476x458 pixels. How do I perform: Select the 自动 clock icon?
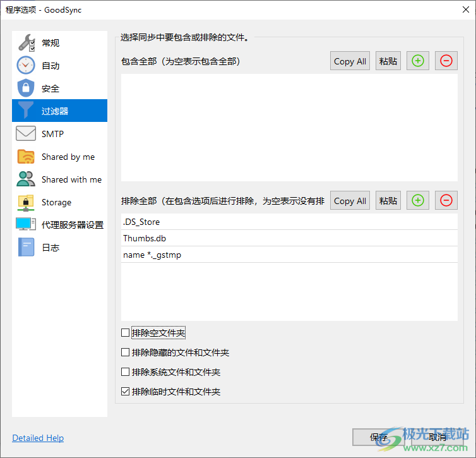26,65
